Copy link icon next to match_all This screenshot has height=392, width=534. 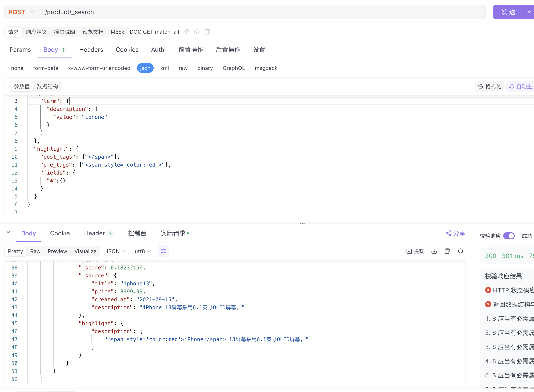(186, 32)
